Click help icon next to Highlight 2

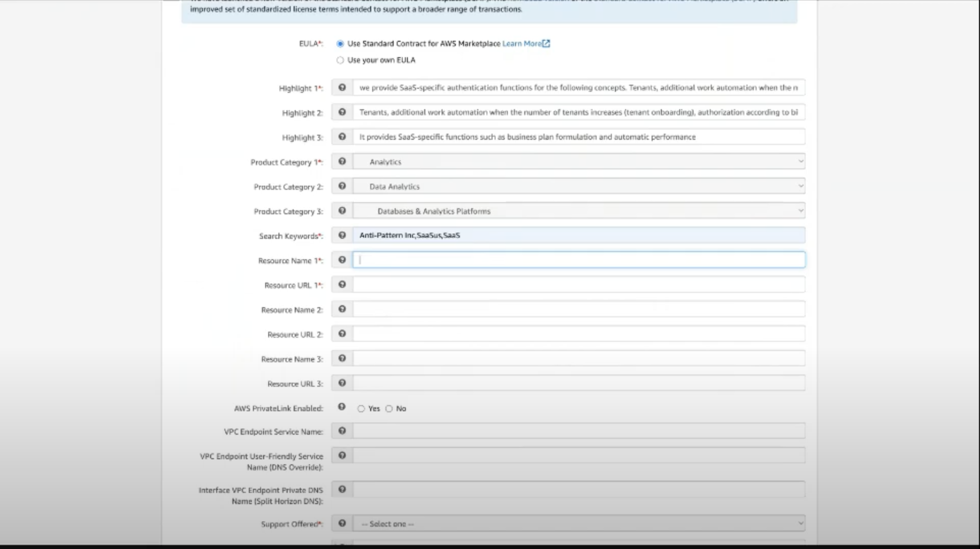click(342, 112)
